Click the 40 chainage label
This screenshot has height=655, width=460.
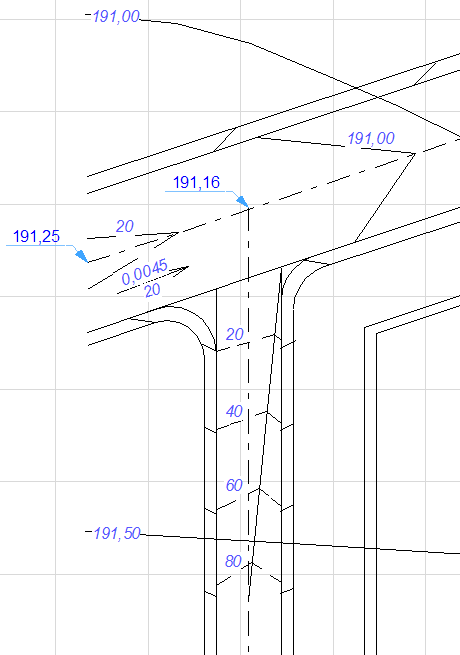[234, 411]
